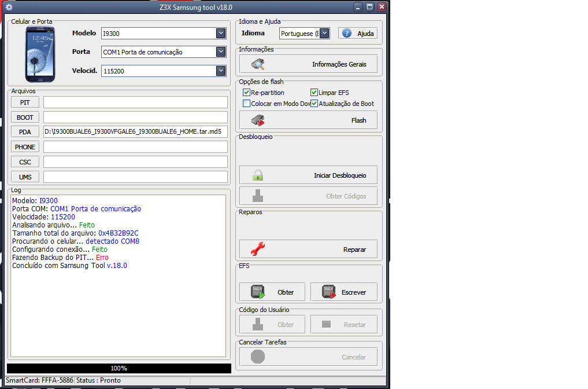Open the Idioma language dropdown

[x=325, y=34]
